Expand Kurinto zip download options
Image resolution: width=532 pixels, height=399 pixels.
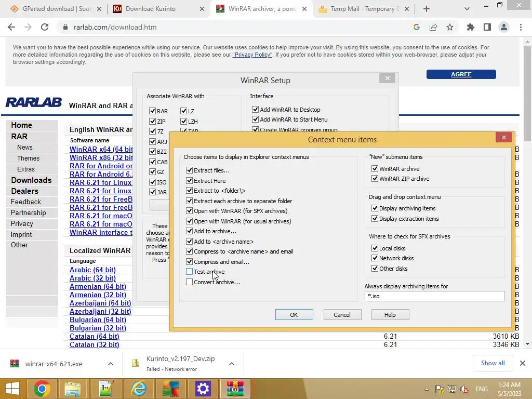[232, 364]
